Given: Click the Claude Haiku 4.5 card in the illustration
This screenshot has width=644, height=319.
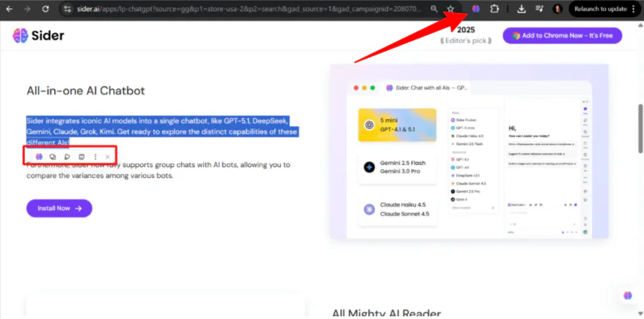Looking at the screenshot, I should coord(397,210).
